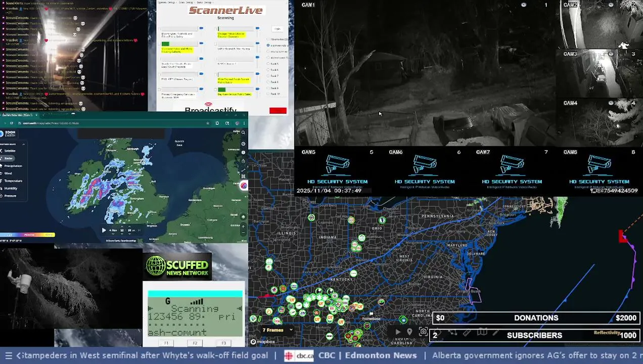Open Scan Setup menu in ScannerLive
Screen dimensions: 643x364
(186, 3)
